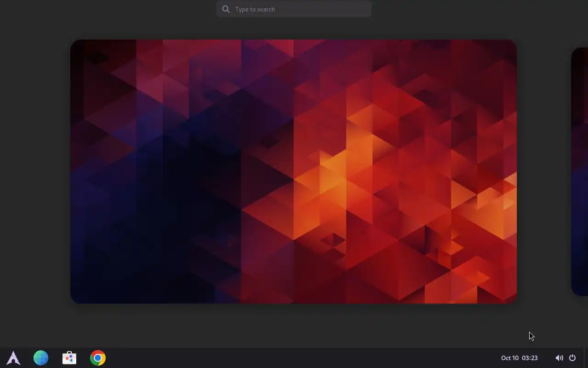Image resolution: width=588 pixels, height=368 pixels.
Task: Launch Google Chrome from the taskbar
Action: (98, 358)
